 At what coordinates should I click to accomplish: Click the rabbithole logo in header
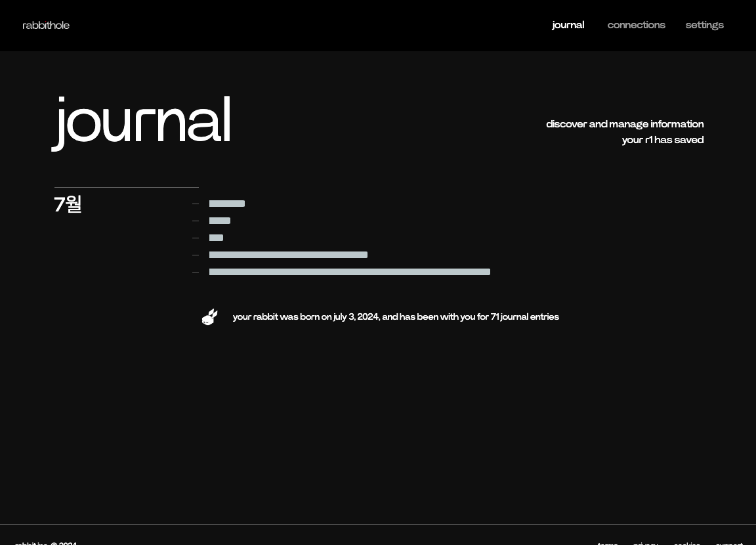coord(46,25)
